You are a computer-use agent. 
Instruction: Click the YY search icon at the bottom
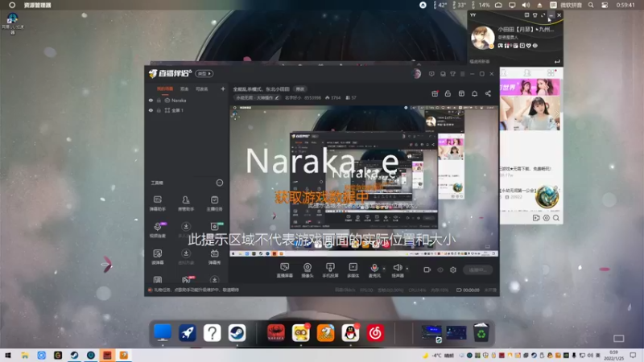click(x=556, y=218)
